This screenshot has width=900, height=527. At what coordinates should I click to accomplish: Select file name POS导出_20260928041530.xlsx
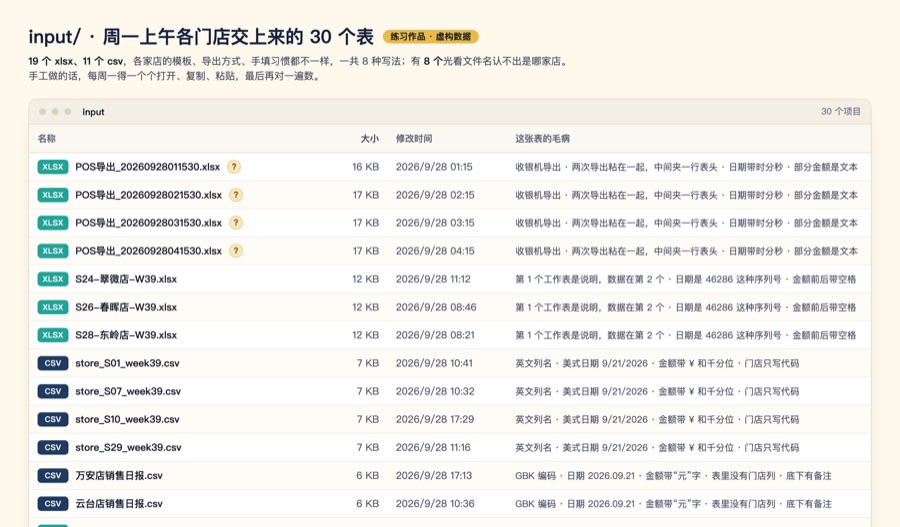(x=149, y=251)
